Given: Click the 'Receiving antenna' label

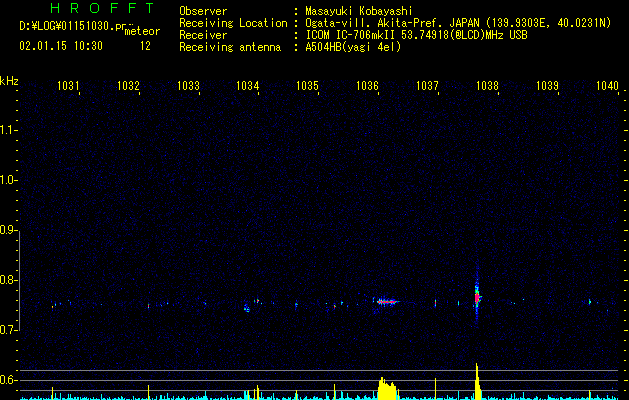Looking at the screenshot, I should (230, 47).
